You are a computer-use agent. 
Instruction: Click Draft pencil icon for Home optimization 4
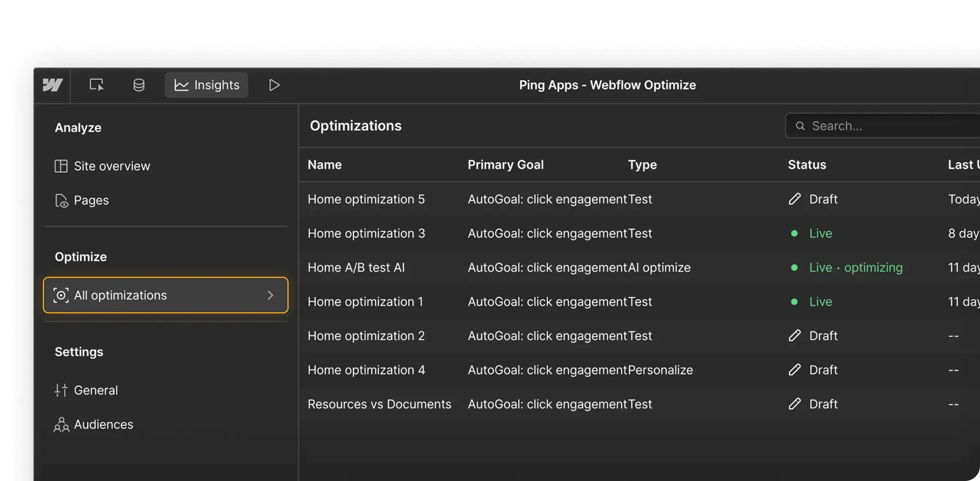(794, 370)
